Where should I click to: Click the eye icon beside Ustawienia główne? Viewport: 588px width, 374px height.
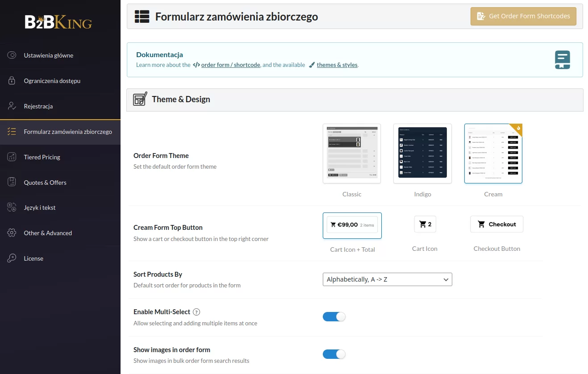click(12, 55)
